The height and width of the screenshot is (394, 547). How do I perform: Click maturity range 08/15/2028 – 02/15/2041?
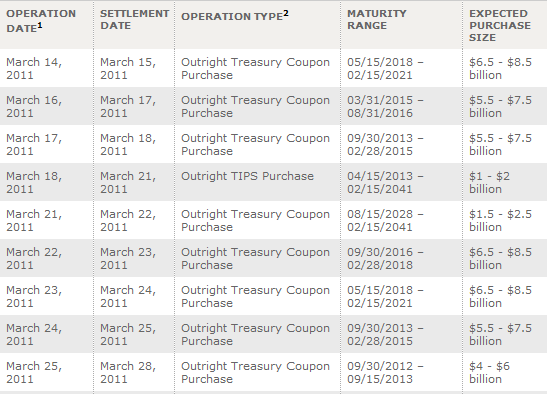pyautogui.click(x=385, y=221)
